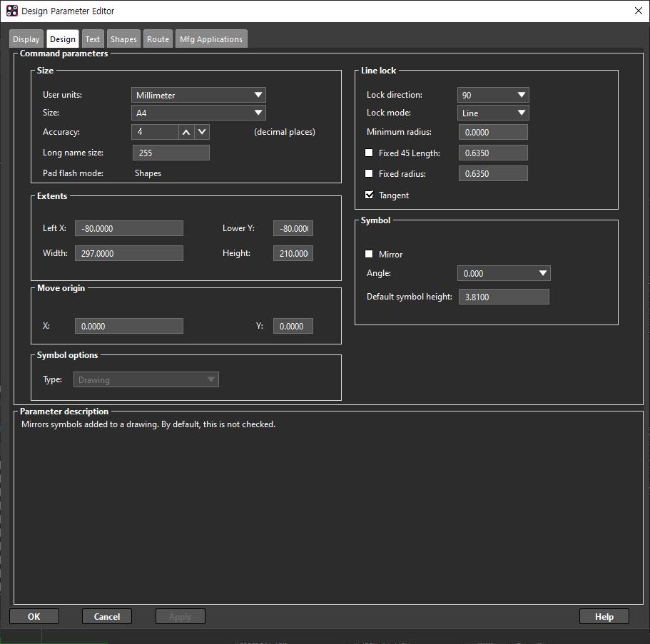Screen dimensions: 650x644
Task: Click the Cancel button
Action: [x=106, y=616]
